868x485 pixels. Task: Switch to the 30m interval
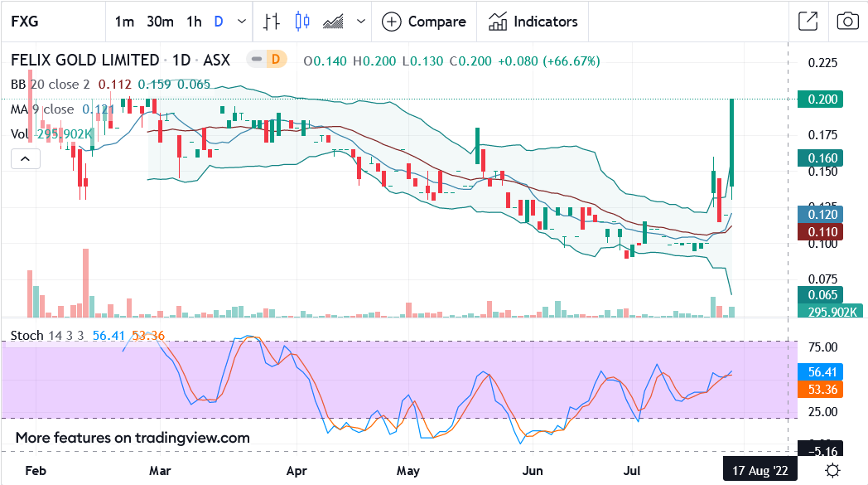160,22
